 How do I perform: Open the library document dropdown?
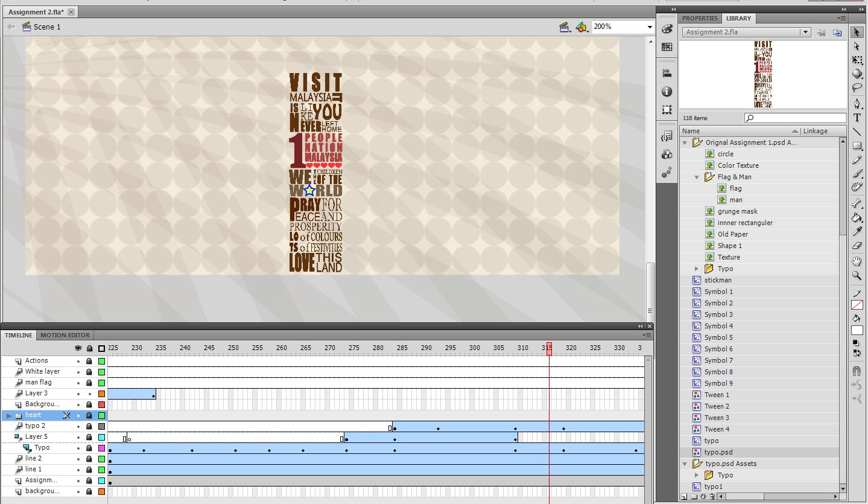click(x=805, y=32)
